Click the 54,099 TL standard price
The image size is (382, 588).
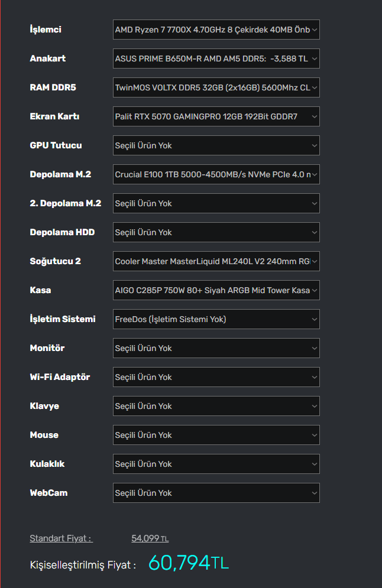(150, 538)
